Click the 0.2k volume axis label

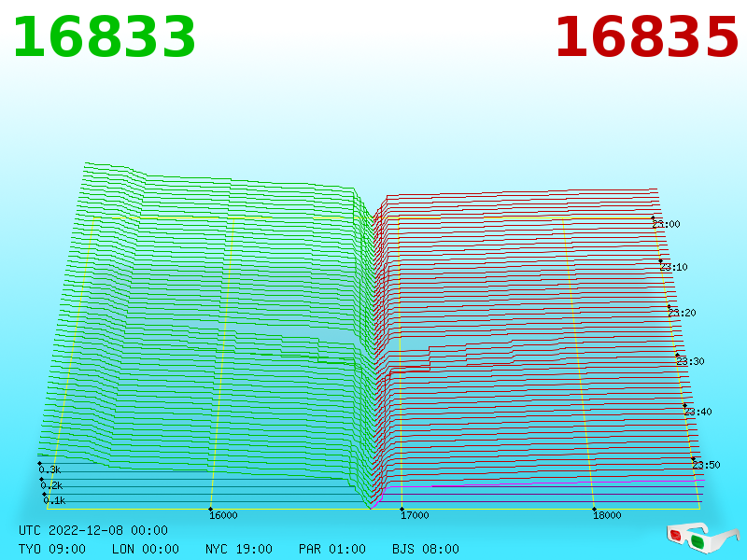click(51, 485)
